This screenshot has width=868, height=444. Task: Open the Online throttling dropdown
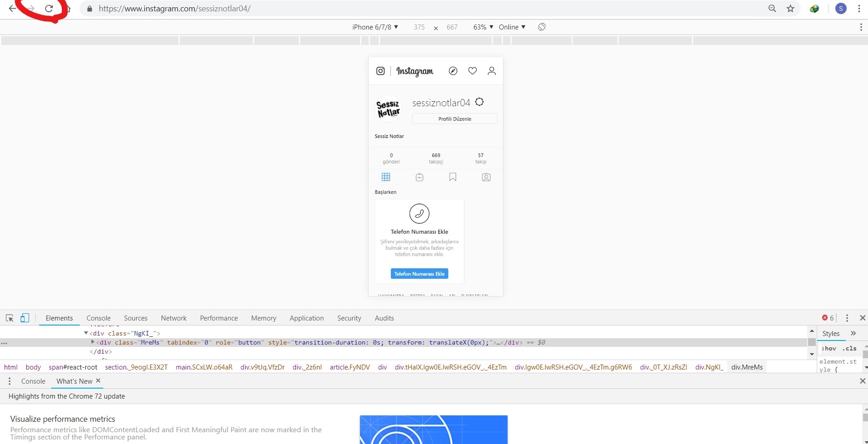click(x=512, y=27)
